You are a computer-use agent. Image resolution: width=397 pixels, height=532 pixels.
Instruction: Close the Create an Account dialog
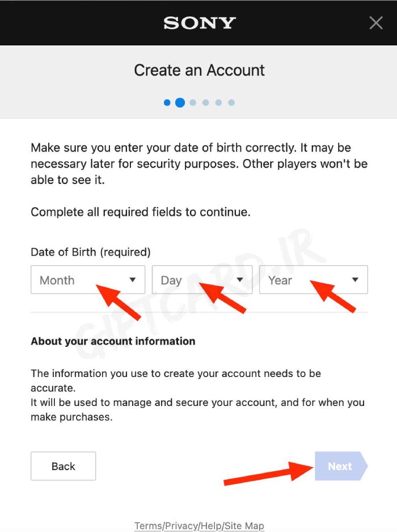pos(376,23)
